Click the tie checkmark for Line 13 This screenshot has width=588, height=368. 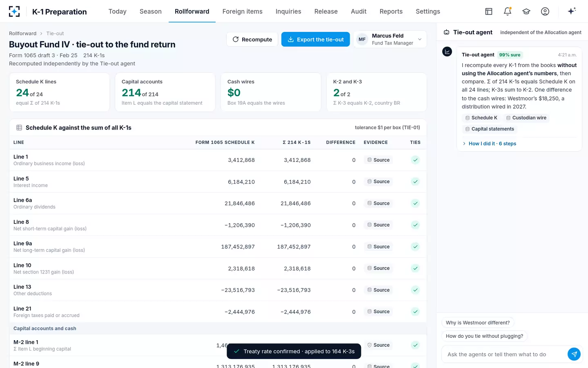tap(415, 290)
